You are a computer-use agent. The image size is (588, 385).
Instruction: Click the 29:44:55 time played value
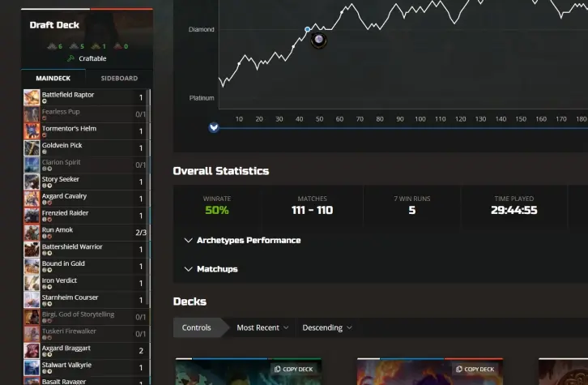513,210
